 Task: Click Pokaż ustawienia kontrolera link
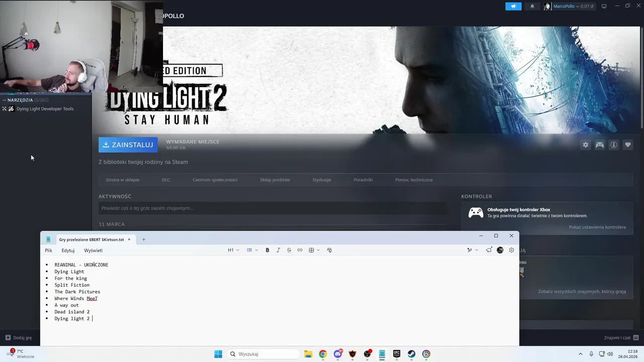(x=597, y=227)
